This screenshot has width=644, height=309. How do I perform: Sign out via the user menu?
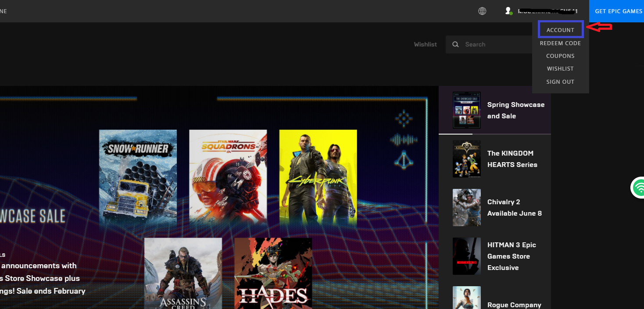click(560, 82)
